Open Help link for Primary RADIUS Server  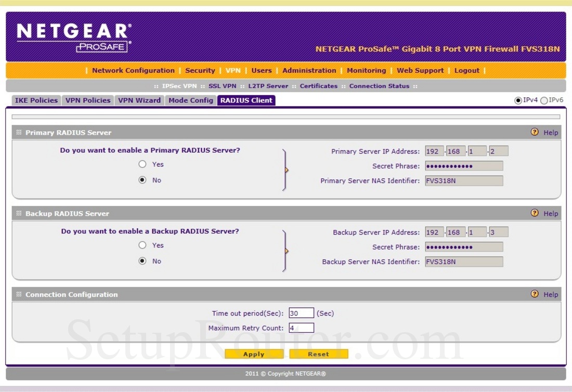coord(551,133)
